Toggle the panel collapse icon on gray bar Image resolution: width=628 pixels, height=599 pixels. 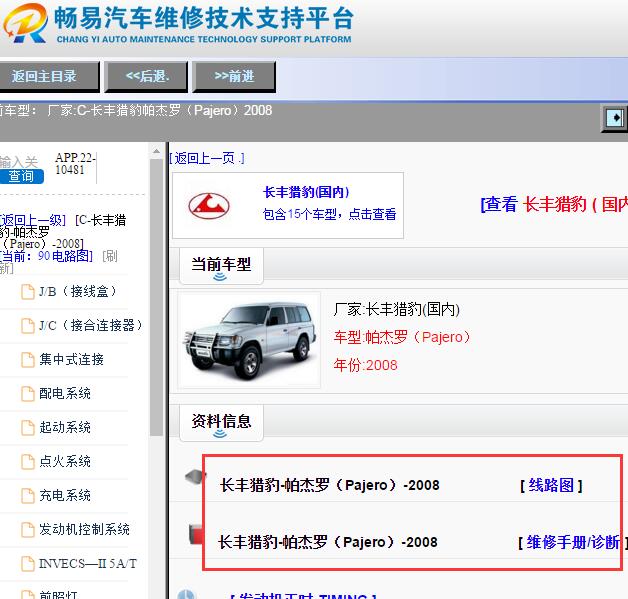click(x=614, y=118)
